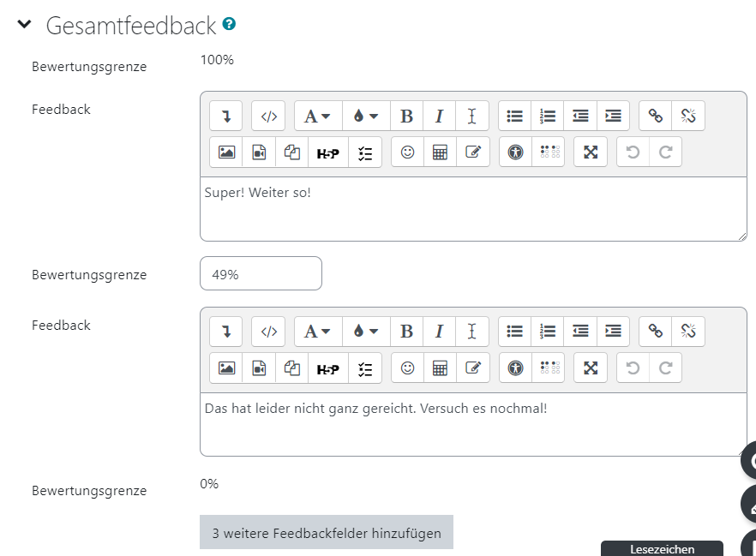Insert numbered list in second editor
Image resolution: width=756 pixels, height=556 pixels.
(x=547, y=332)
